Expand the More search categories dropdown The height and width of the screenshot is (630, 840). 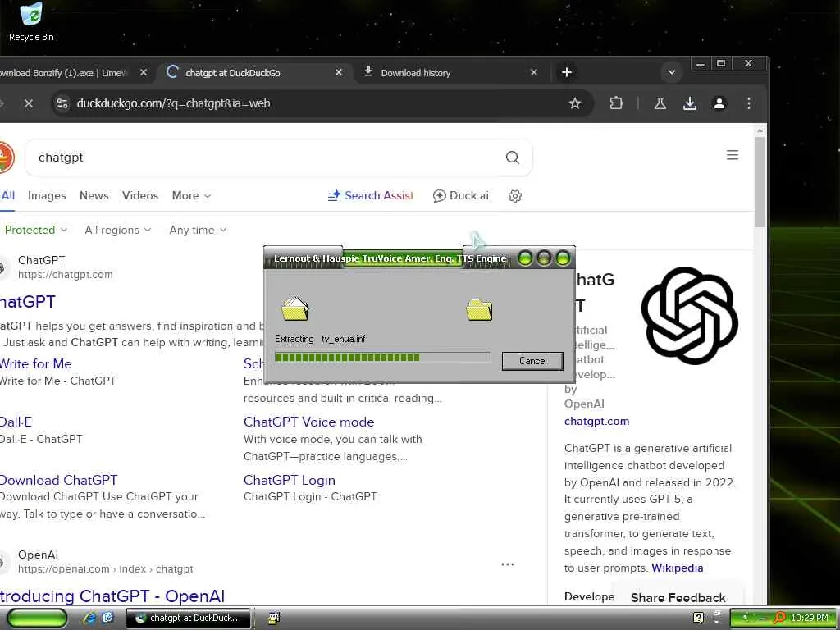(191, 196)
